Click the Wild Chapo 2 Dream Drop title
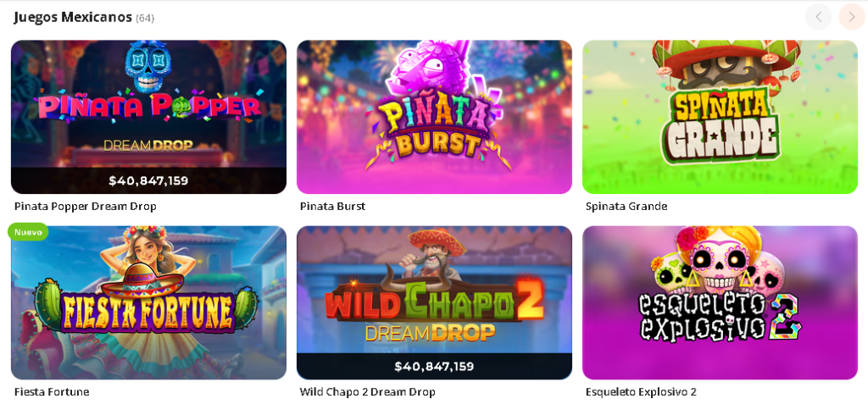 tap(368, 392)
